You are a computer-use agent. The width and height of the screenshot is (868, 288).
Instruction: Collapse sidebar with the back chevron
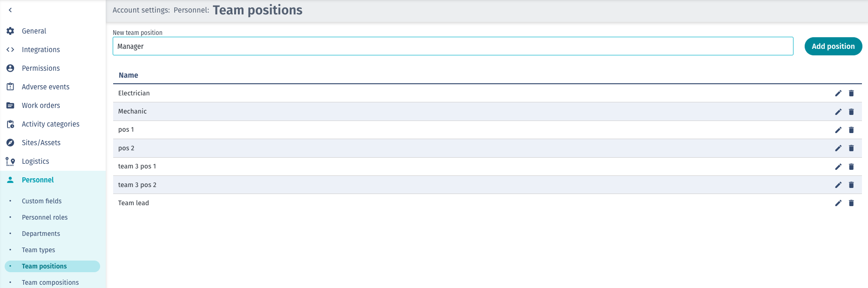pos(10,10)
